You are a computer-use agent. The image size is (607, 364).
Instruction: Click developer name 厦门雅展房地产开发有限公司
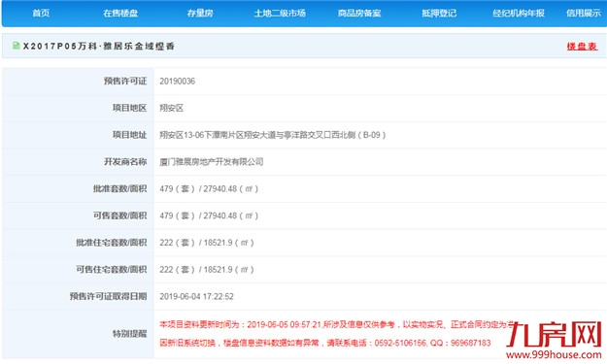pos(212,162)
